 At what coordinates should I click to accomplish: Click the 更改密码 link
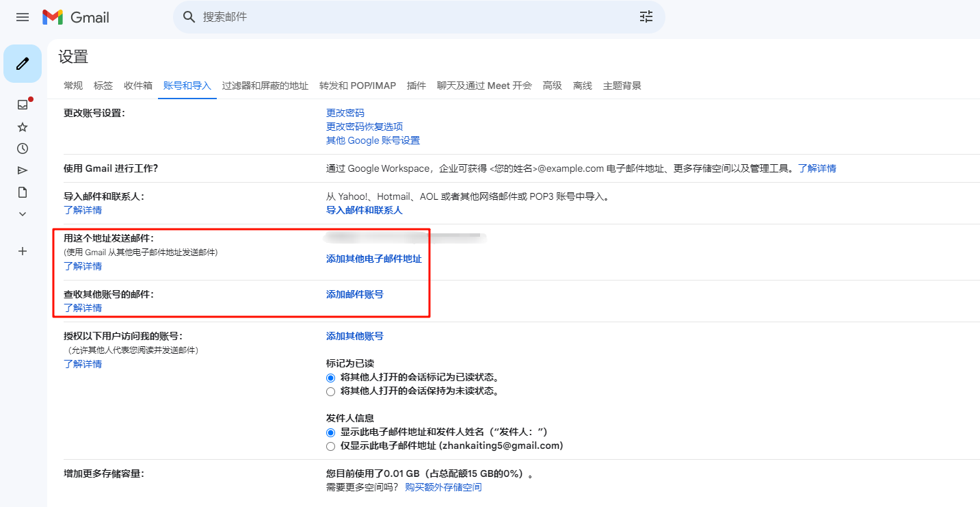(345, 113)
